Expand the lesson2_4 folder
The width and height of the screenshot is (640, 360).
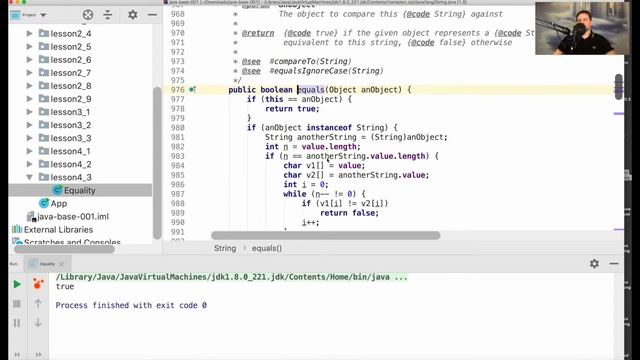(29, 33)
